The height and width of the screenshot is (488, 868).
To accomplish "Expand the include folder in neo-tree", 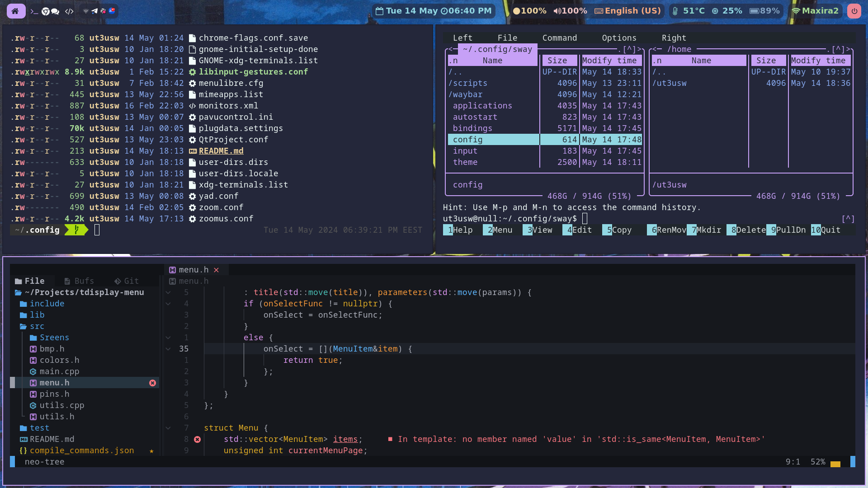I will 47,303.
